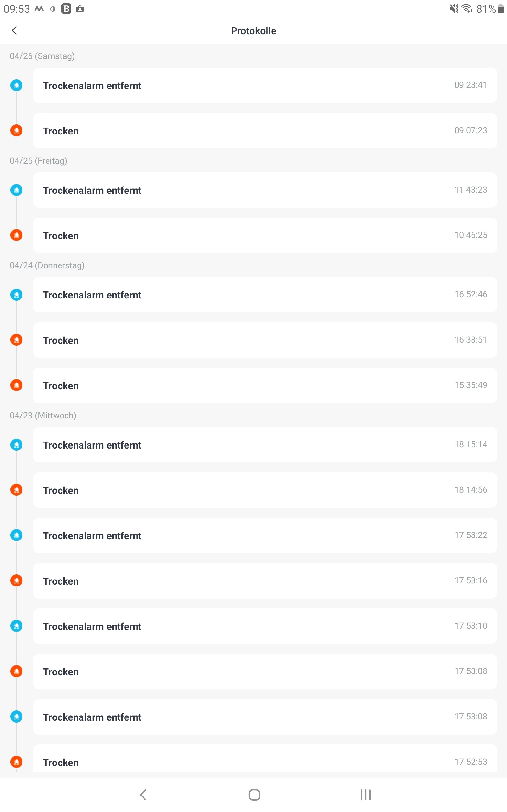Tap orange dry icon at 10:46:25

(x=16, y=235)
